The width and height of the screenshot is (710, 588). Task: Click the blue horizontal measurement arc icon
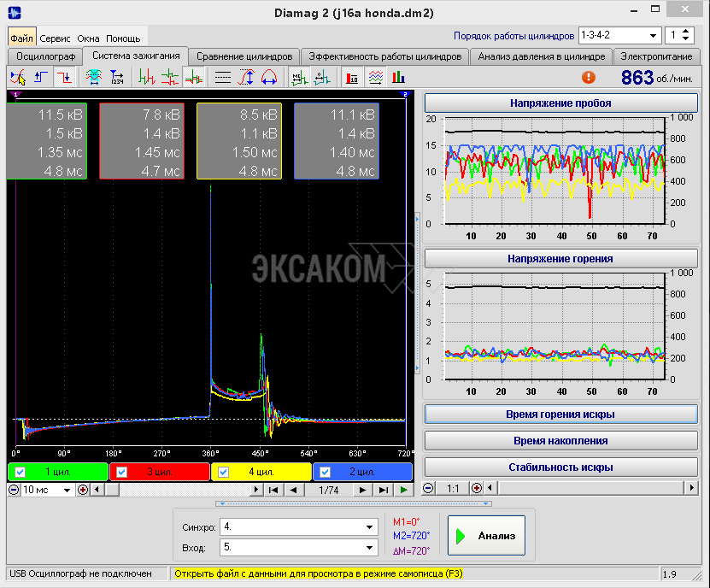click(269, 77)
